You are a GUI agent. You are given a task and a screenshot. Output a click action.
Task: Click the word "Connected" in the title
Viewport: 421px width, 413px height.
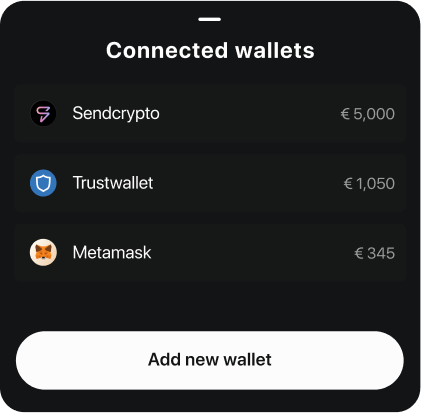click(x=167, y=50)
